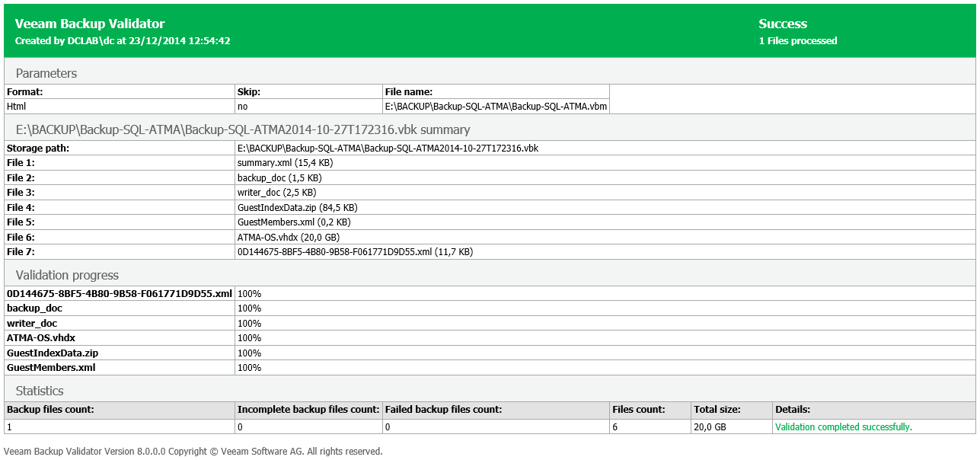Click the GuestMembers.xml validation progress label
Screen dimensions: 980x460
51,367
